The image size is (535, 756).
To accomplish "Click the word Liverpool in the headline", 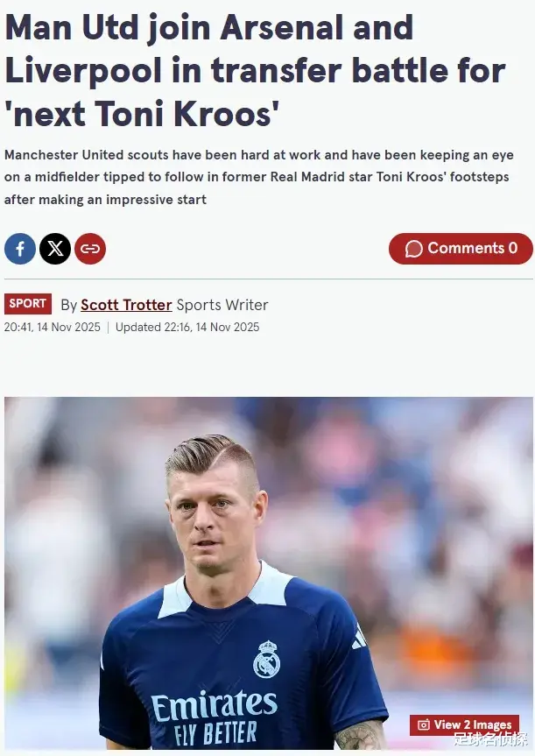I will click(83, 70).
